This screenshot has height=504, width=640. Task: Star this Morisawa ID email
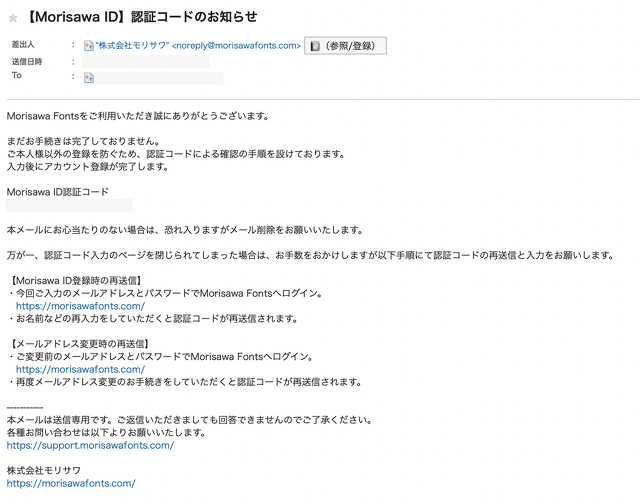coord(13,17)
